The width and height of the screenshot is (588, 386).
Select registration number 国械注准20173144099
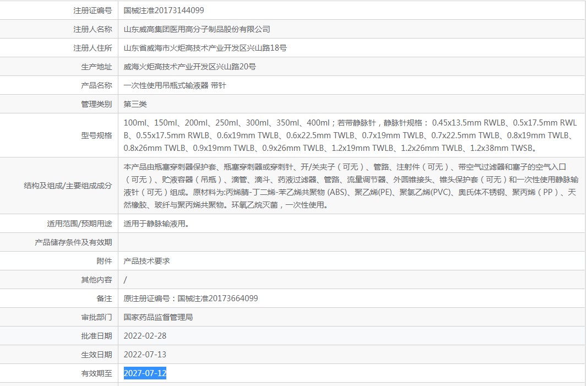164,10
